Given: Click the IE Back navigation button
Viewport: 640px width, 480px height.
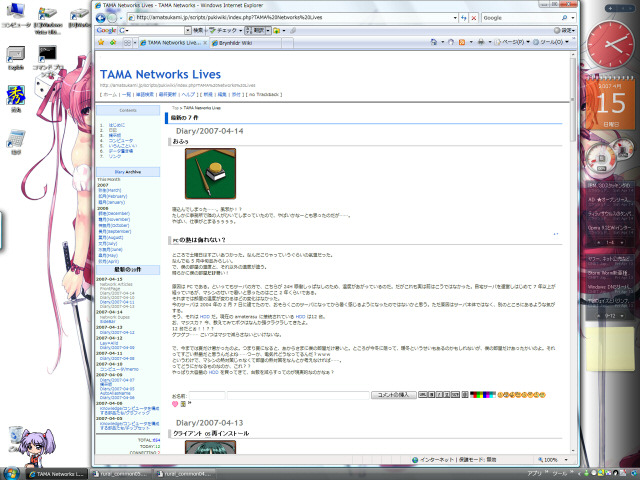Looking at the screenshot, I should (100, 18).
